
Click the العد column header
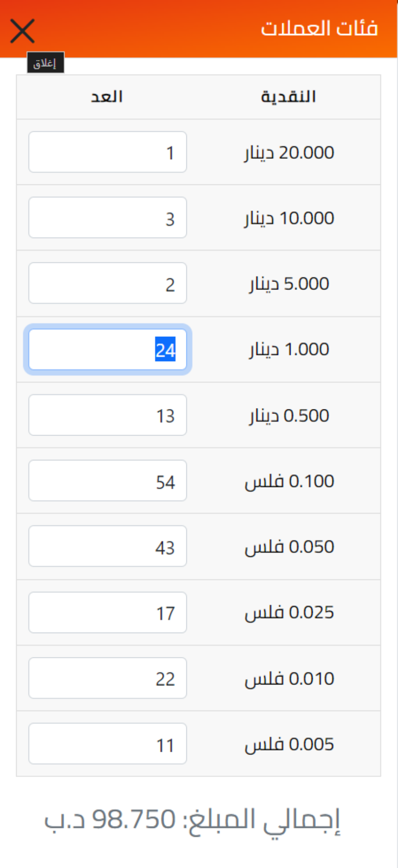coord(107,97)
